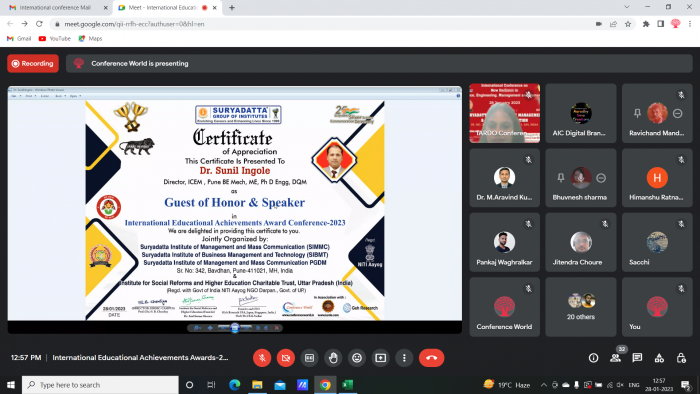Raise hand in the meeting
The image size is (700, 394).
pyautogui.click(x=333, y=358)
